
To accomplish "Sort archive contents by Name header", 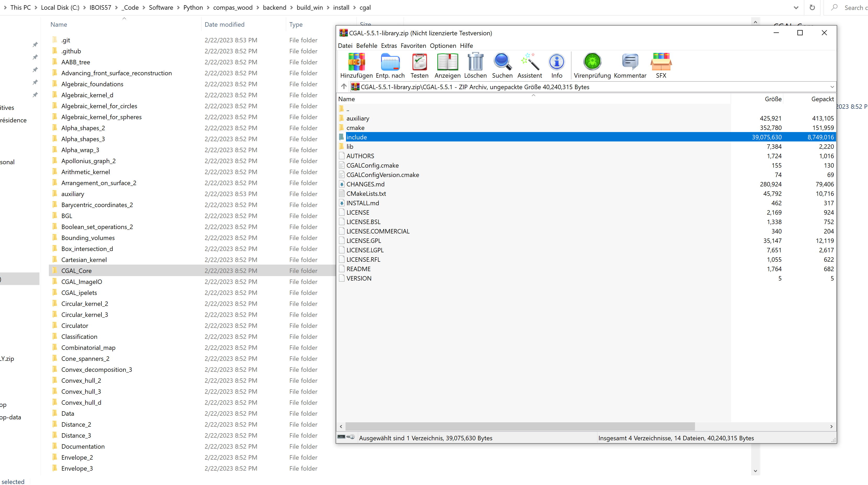I will (x=347, y=99).
